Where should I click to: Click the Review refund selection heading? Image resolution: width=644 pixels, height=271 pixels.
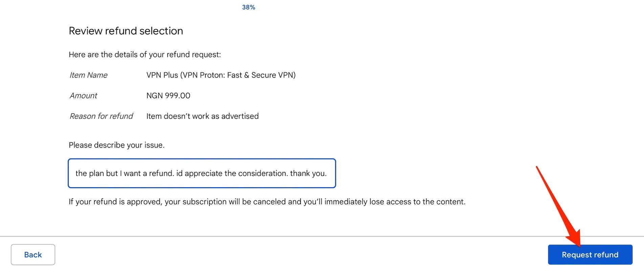pos(126,31)
